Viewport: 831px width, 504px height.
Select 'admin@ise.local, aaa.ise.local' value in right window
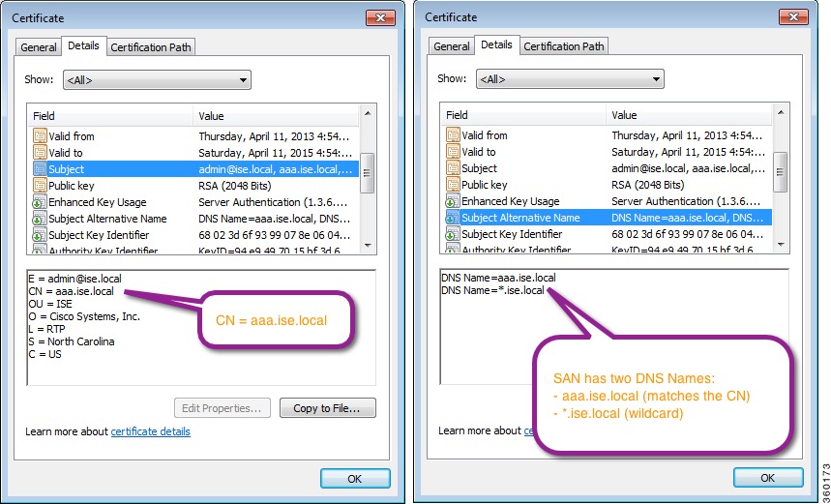(688, 168)
